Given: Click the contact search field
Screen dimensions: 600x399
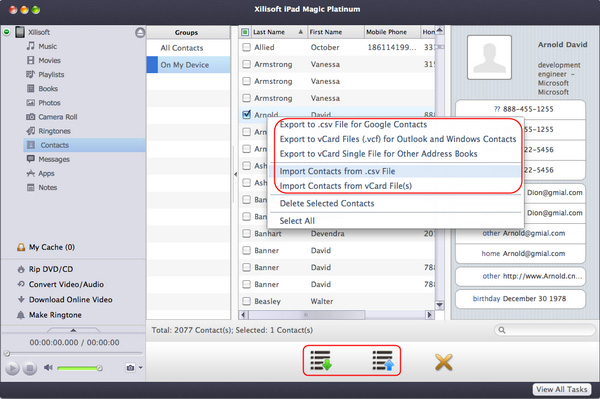Looking at the screenshot, I should (x=545, y=330).
